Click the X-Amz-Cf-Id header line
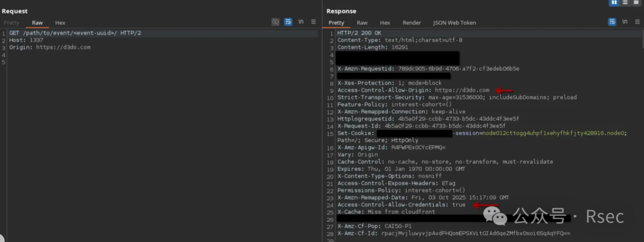644x242 pixels. point(453,234)
